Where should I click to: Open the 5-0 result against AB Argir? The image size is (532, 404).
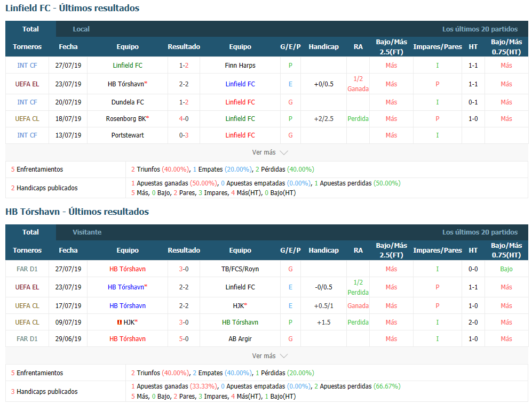tap(184, 339)
